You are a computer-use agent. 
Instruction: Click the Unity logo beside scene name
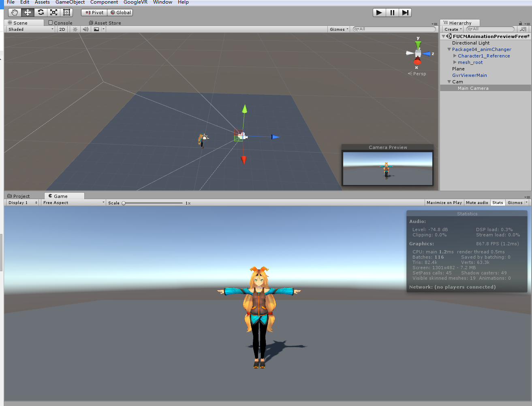pyautogui.click(x=449, y=36)
